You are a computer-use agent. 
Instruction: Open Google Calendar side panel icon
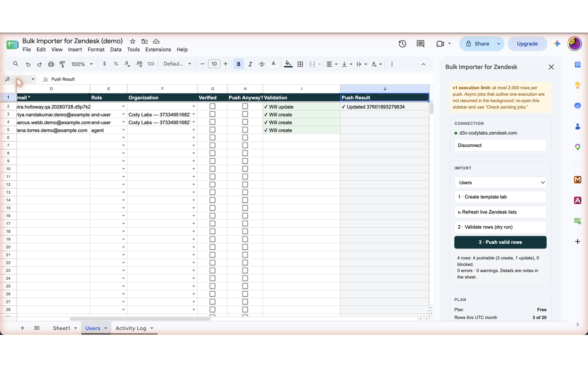[578, 64]
